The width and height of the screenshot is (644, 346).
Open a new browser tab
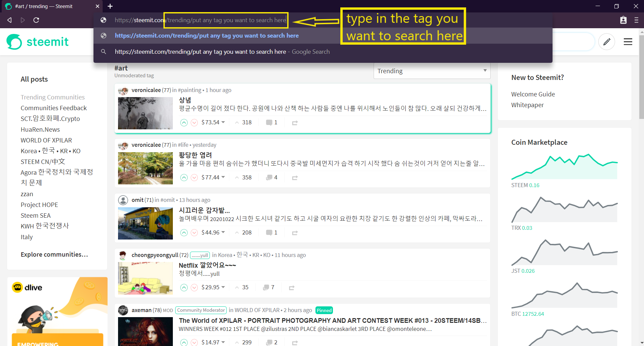point(110,6)
